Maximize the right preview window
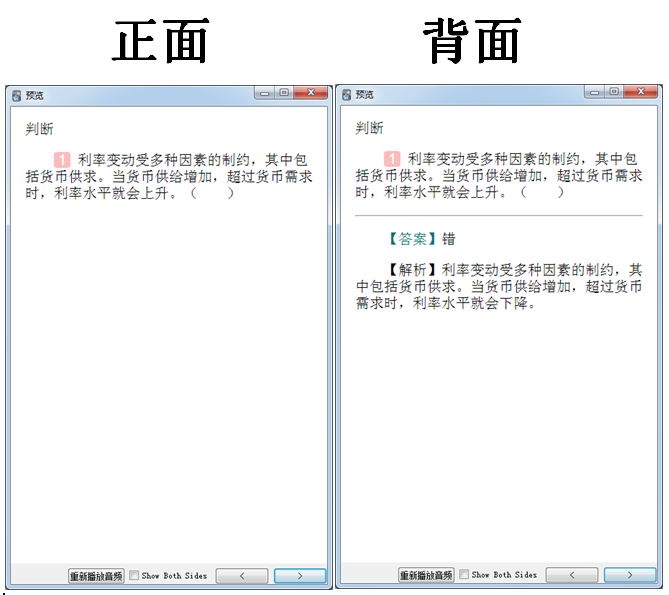The width and height of the screenshot is (669, 595). pyautogui.click(x=614, y=92)
